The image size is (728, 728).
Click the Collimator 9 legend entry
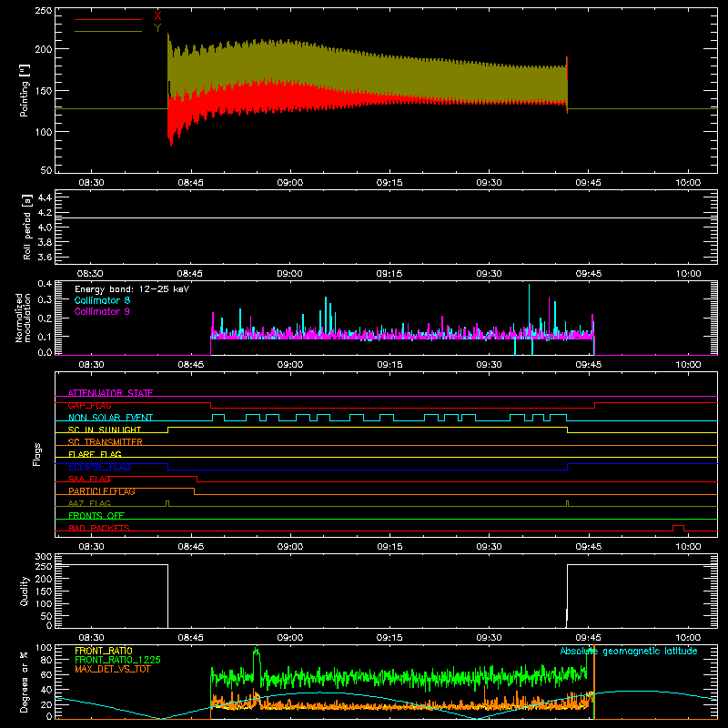[102, 311]
